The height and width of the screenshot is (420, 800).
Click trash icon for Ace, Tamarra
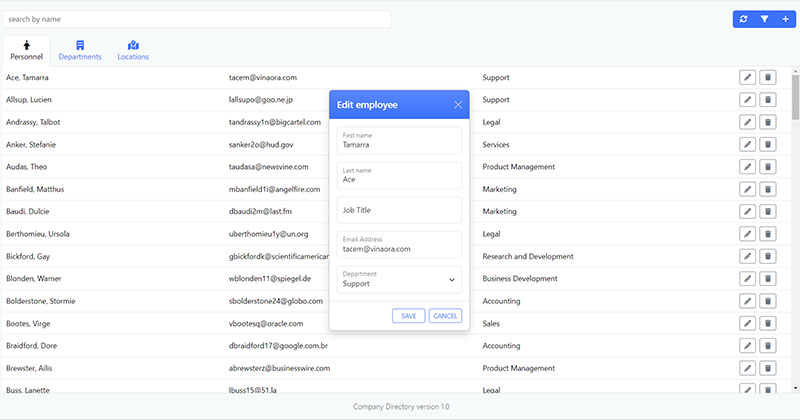[768, 77]
